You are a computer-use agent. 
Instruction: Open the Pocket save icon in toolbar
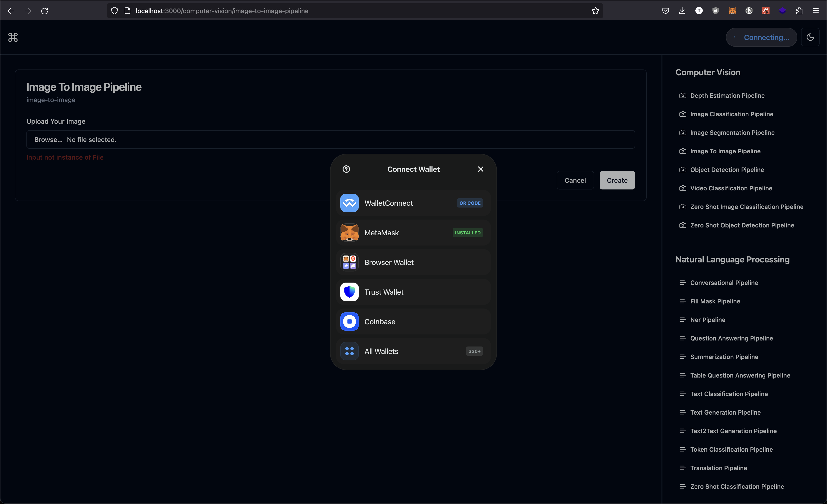(665, 11)
